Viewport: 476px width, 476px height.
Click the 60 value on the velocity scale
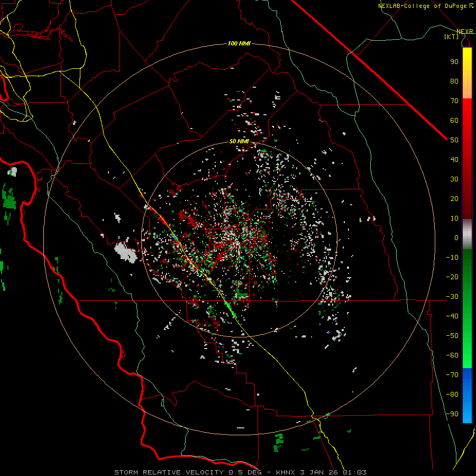(x=454, y=120)
